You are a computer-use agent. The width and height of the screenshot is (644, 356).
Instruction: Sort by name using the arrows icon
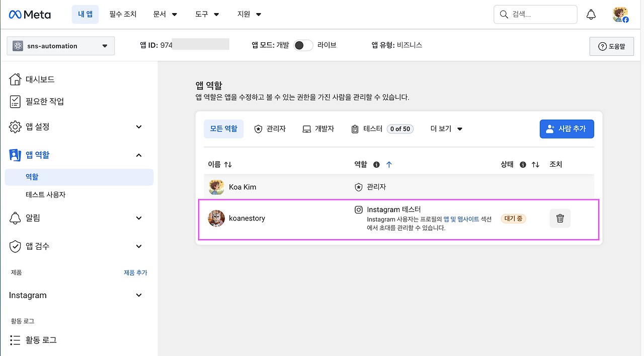(228, 165)
